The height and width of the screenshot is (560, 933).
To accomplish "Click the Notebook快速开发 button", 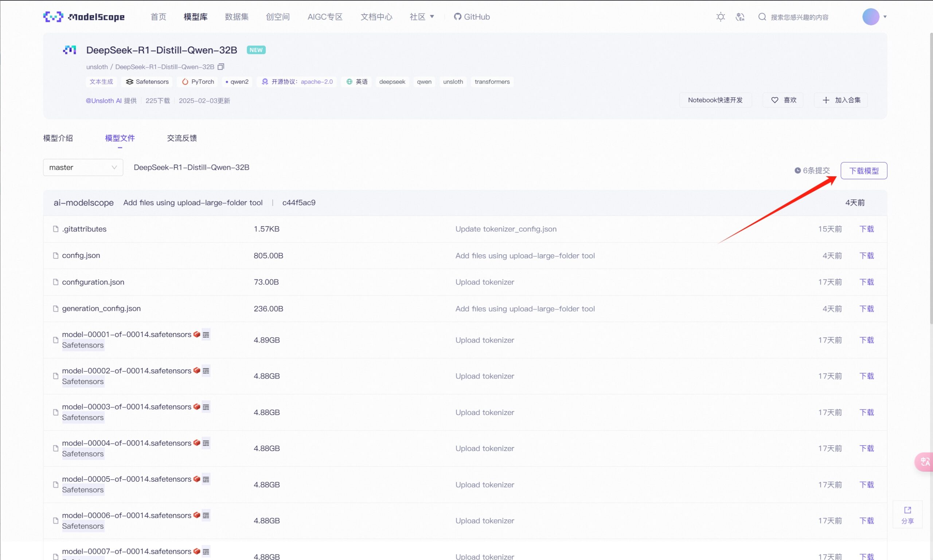I will [715, 100].
